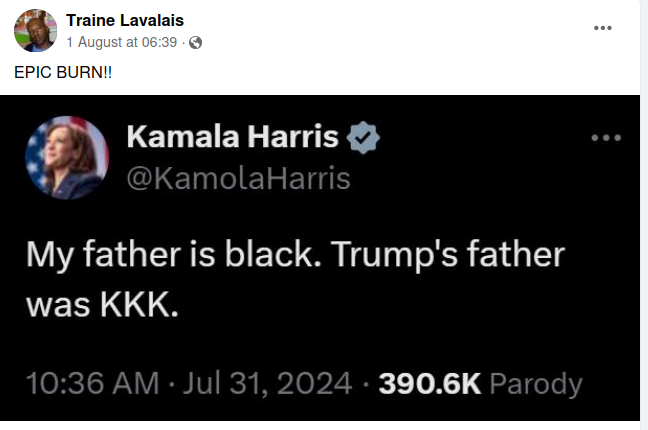Open the Facebook post options three-dot menu
Image resolution: width=648 pixels, height=430 pixels.
pos(602,28)
